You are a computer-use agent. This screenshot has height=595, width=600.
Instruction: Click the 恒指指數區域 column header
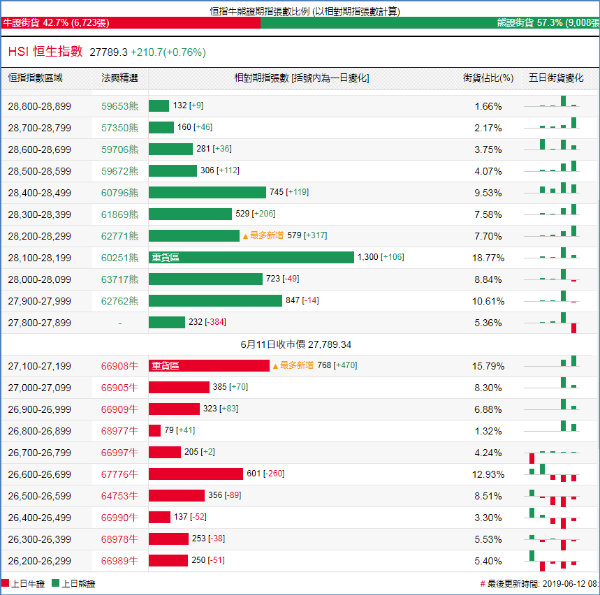[35, 78]
